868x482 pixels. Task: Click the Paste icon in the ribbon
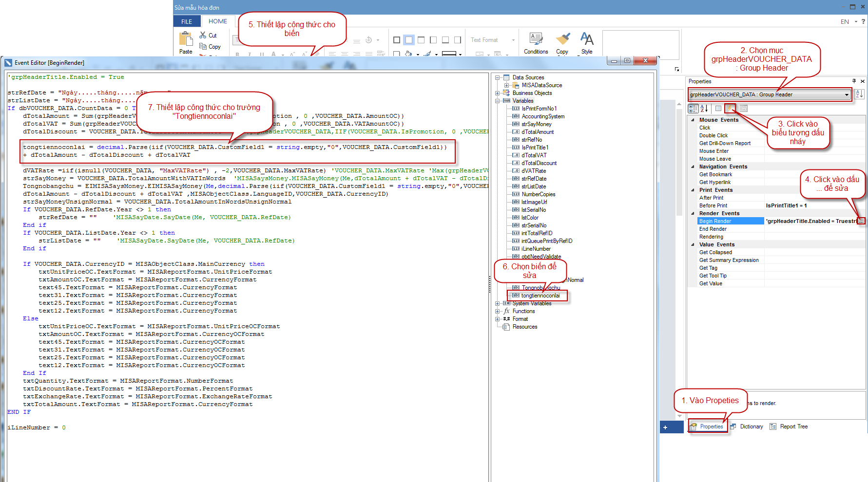(186, 39)
